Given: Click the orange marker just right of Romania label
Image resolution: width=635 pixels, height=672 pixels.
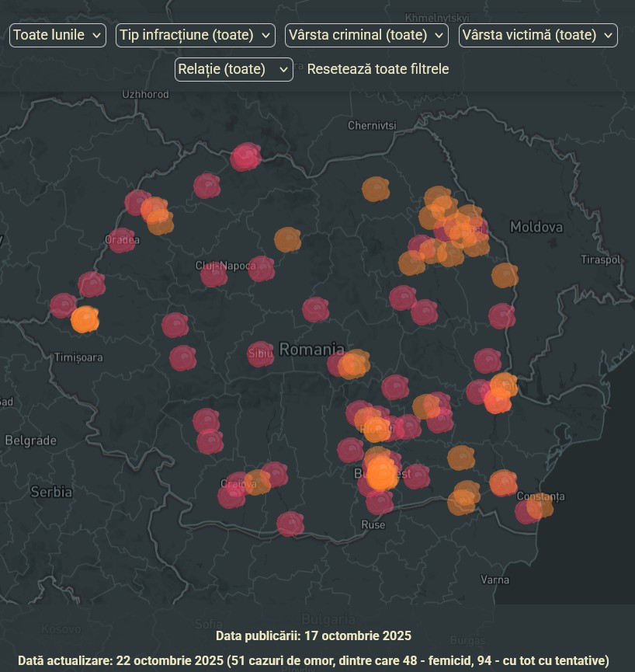Looking at the screenshot, I should click(354, 364).
